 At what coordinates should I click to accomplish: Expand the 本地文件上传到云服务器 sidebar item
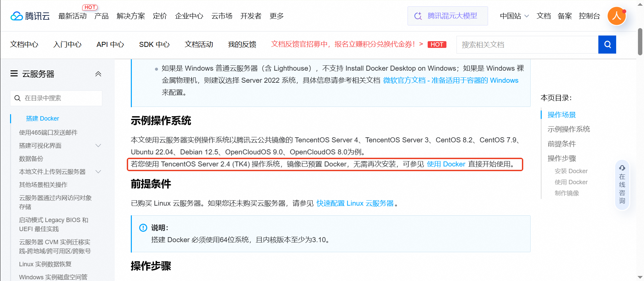click(x=98, y=171)
